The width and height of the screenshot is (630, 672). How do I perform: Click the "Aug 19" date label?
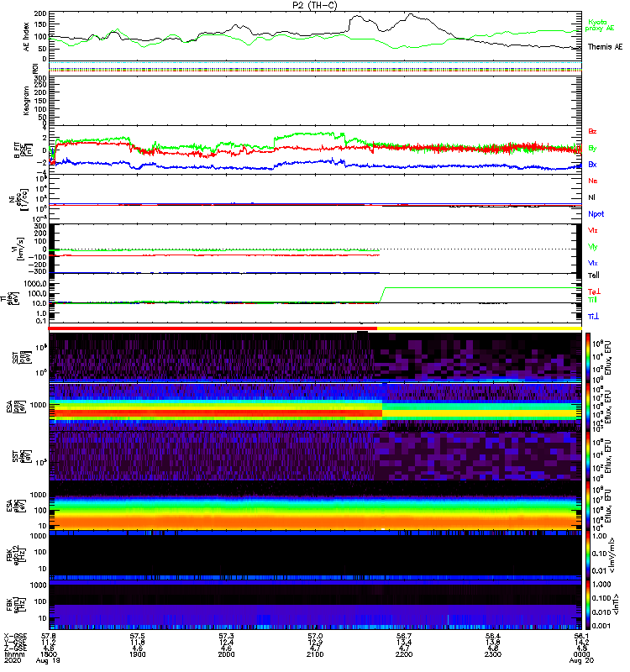pos(48,660)
